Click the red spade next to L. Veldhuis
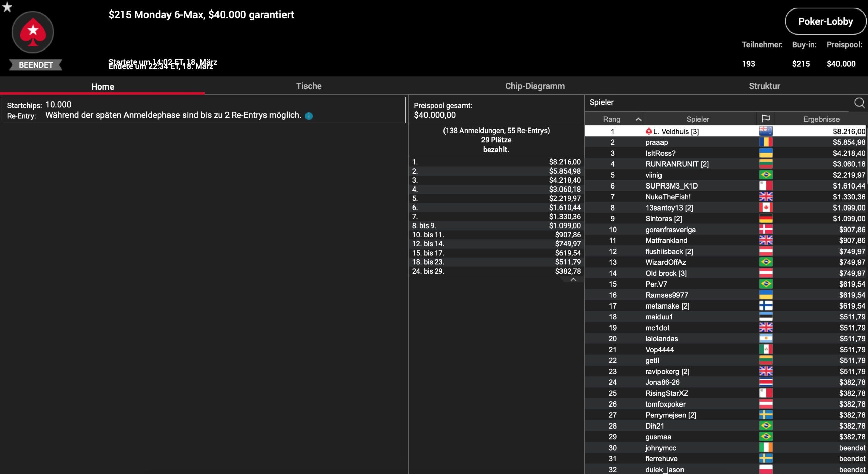Image resolution: width=868 pixels, height=474 pixels. pyautogui.click(x=648, y=131)
